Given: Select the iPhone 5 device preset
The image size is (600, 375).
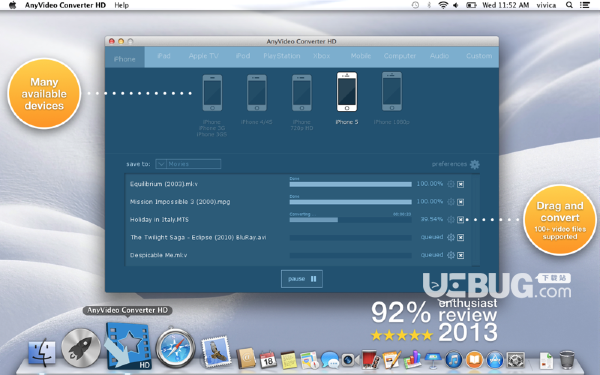Looking at the screenshot, I should tap(347, 92).
